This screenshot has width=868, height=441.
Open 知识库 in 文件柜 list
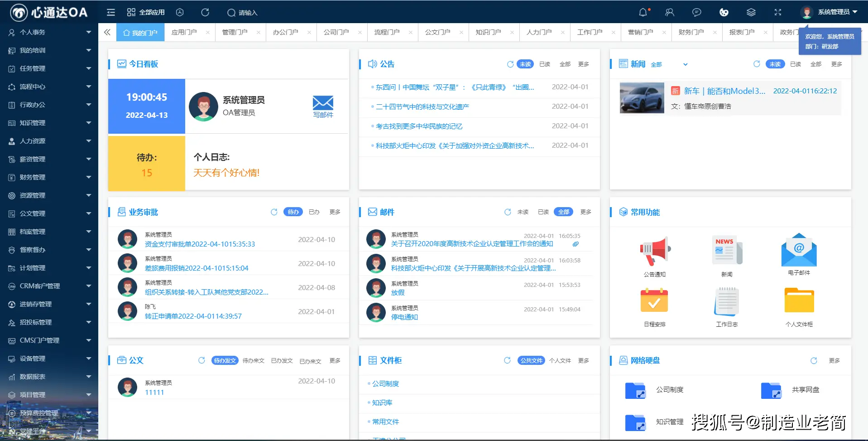pos(382,402)
